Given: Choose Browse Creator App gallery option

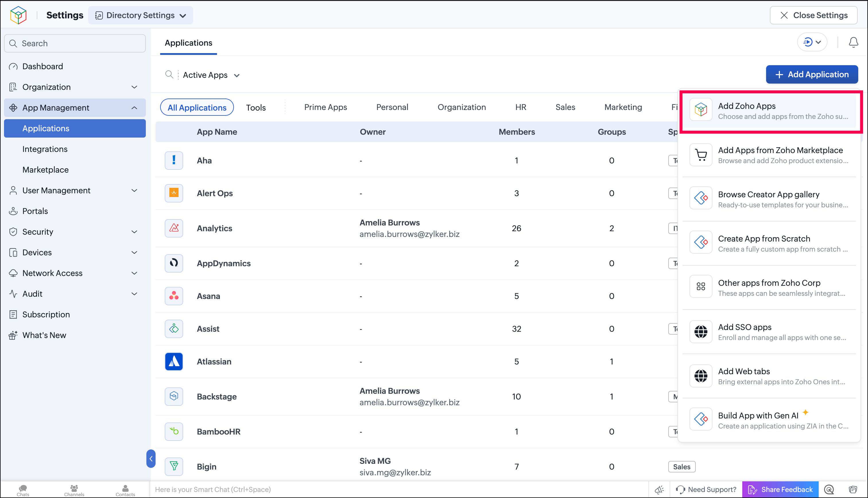Looking at the screenshot, I should pyautogui.click(x=769, y=199).
